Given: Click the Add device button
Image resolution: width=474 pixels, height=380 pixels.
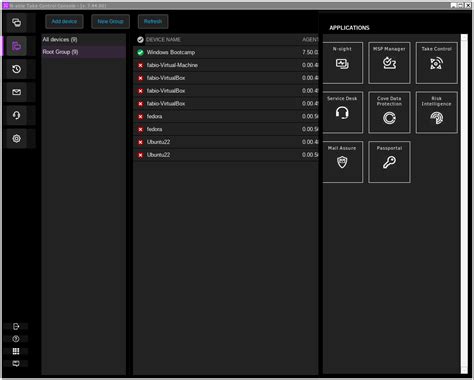Looking at the screenshot, I should [64, 21].
